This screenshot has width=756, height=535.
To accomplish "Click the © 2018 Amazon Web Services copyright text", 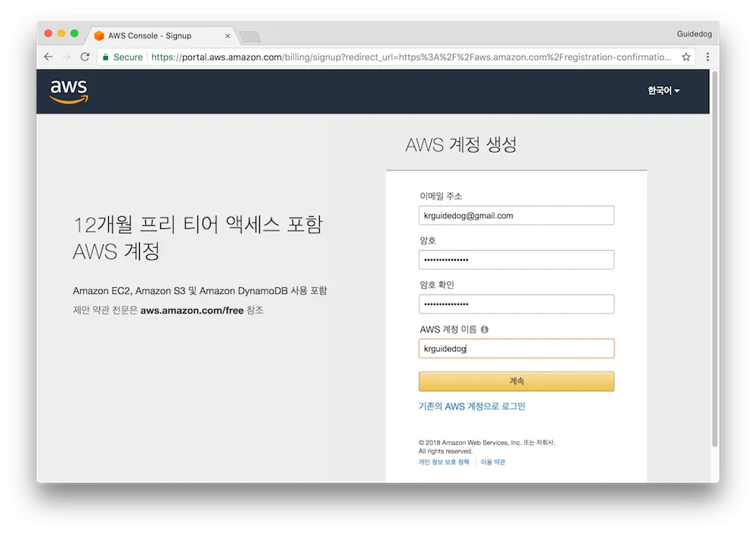I will coord(487,447).
